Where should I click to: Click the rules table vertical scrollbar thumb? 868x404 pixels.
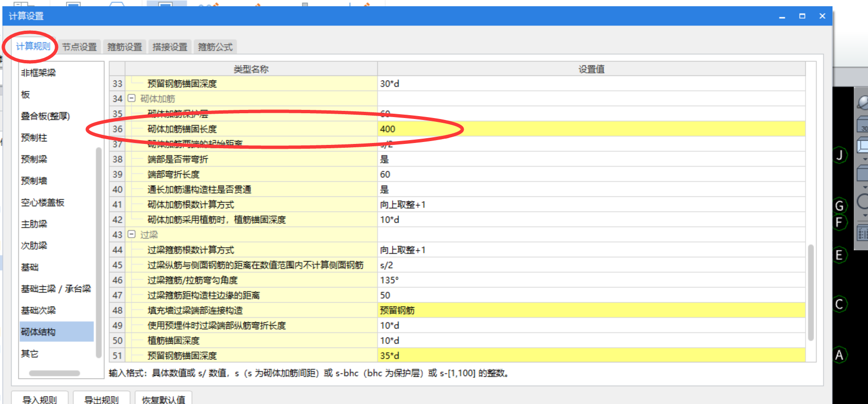point(811,292)
